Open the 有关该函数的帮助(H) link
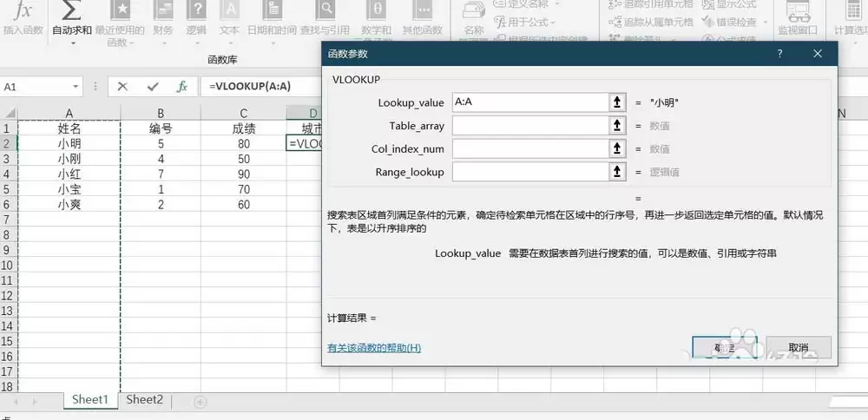Screen dimensions: 868x420 click(374, 348)
